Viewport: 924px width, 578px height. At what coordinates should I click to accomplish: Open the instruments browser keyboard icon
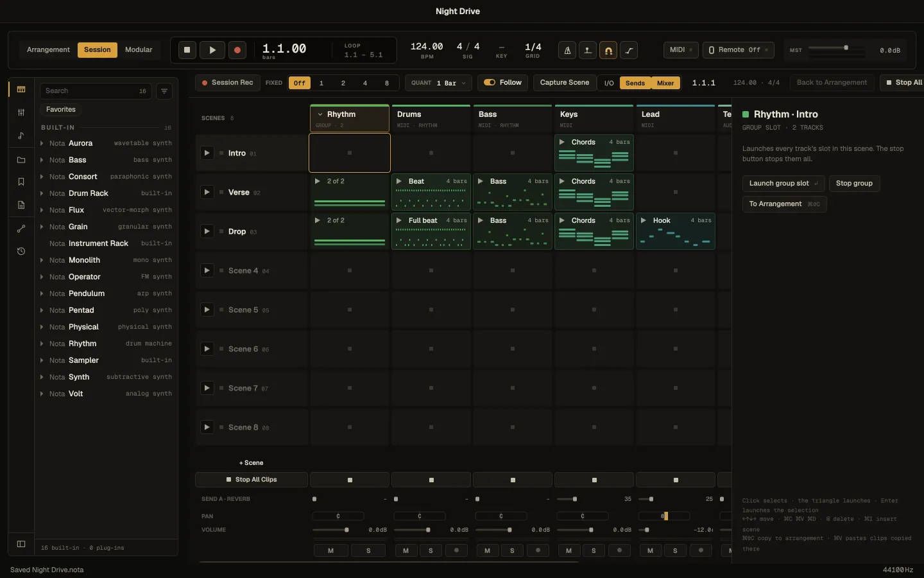click(x=21, y=89)
